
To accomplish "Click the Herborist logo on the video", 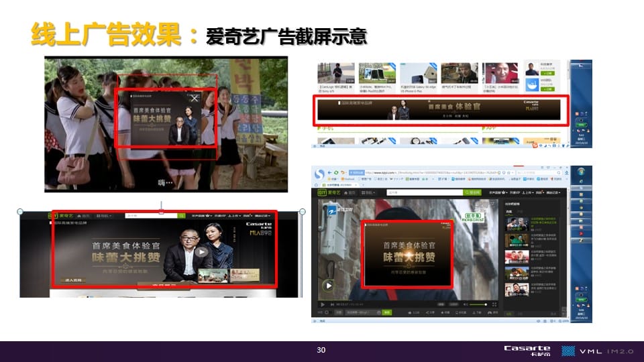I will (473, 217).
